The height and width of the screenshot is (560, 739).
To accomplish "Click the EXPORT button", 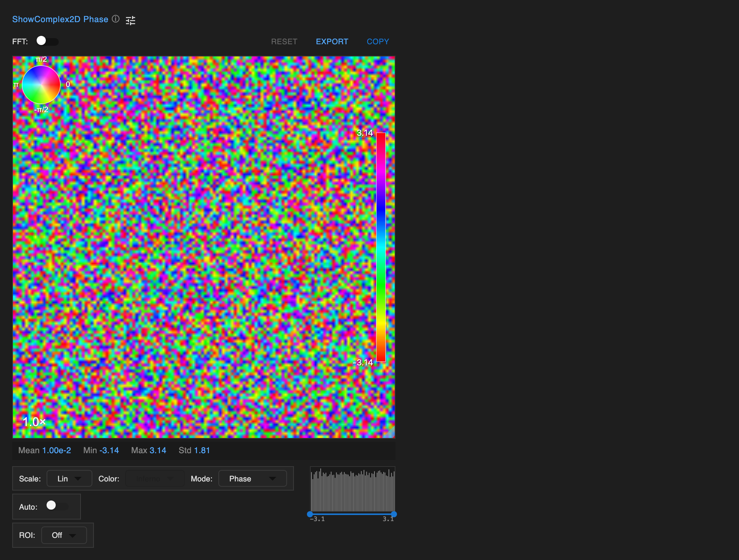I will pos(332,41).
